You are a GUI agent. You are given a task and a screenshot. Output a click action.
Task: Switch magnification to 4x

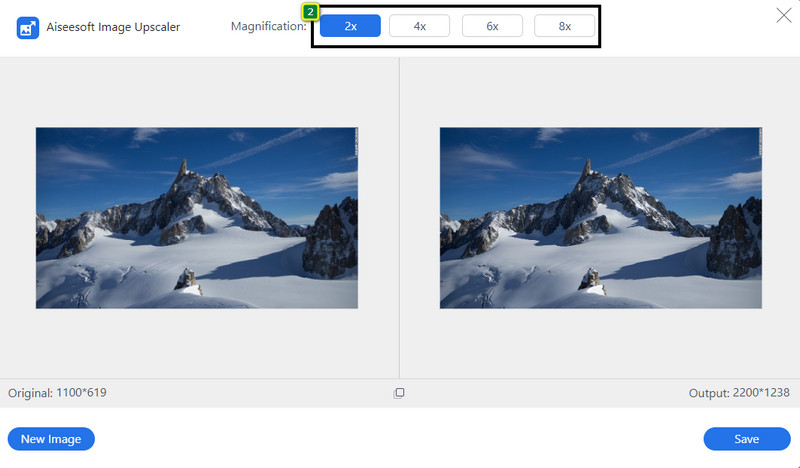[x=418, y=26]
